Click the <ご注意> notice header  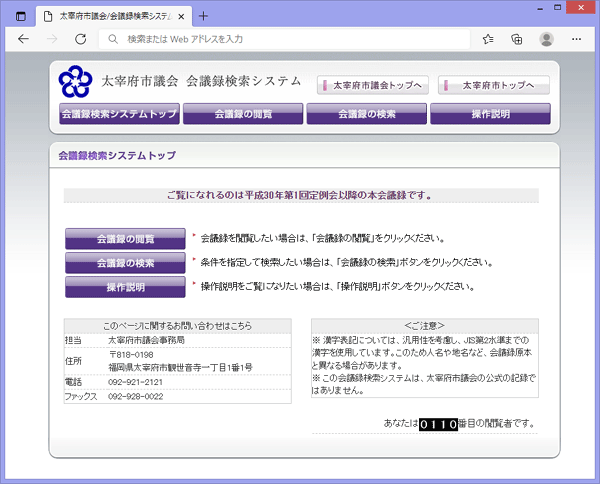pyautogui.click(x=425, y=326)
